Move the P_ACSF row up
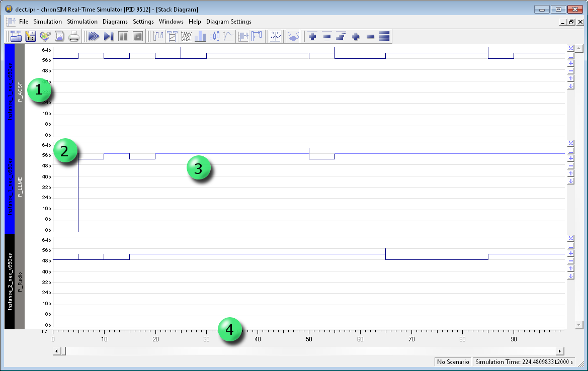 point(571,79)
